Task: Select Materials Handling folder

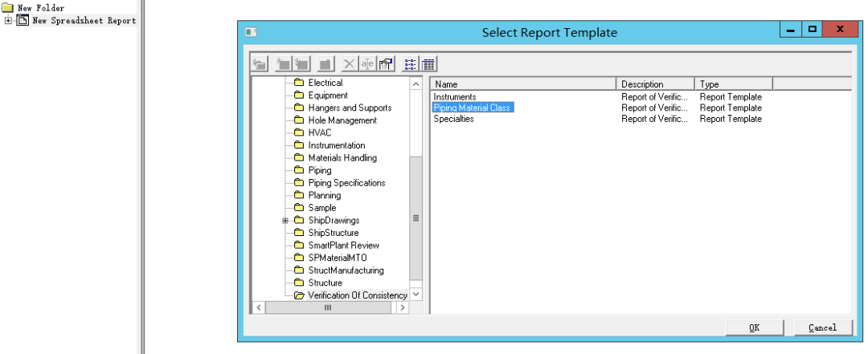Action: coord(342,157)
